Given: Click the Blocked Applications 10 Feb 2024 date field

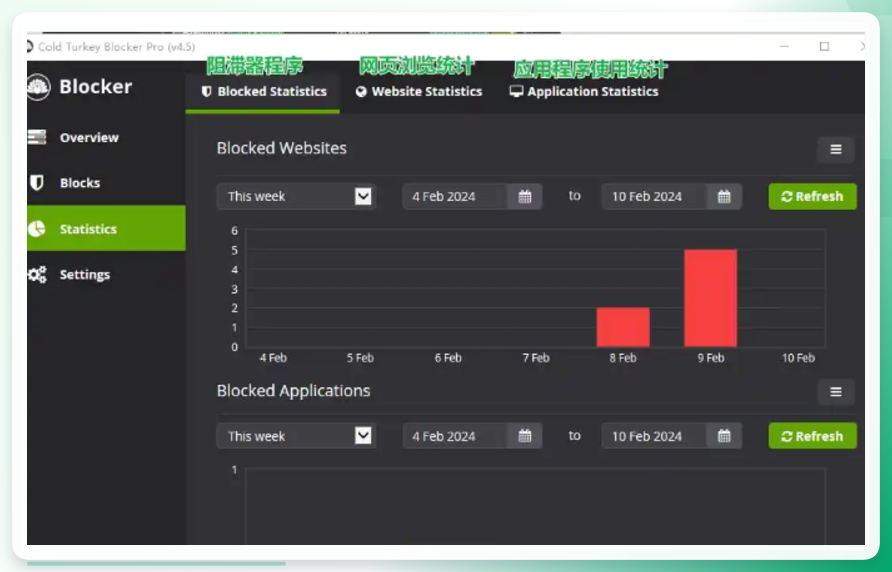Looking at the screenshot, I should coord(654,437).
